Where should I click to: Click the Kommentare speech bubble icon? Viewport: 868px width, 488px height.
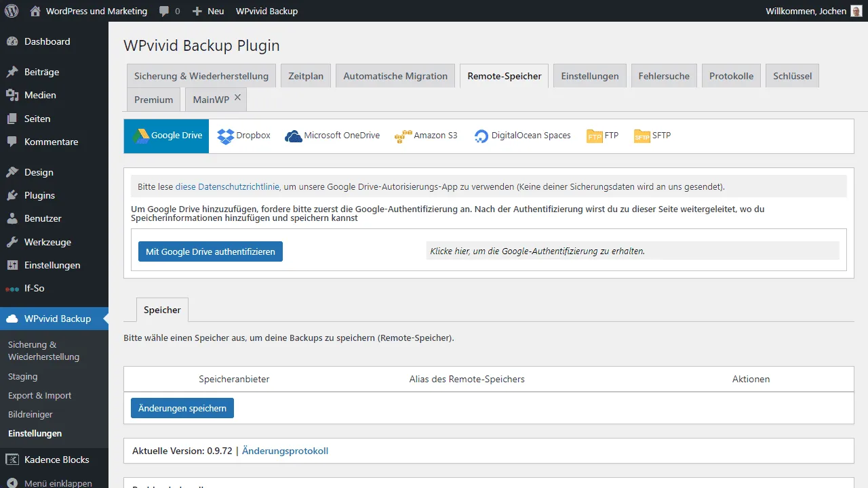[12, 142]
